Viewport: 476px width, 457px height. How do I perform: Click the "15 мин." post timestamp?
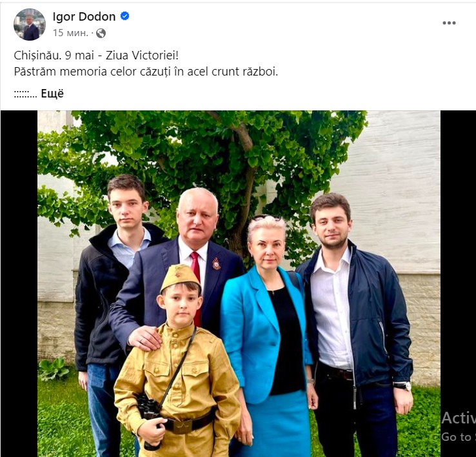click(x=70, y=33)
